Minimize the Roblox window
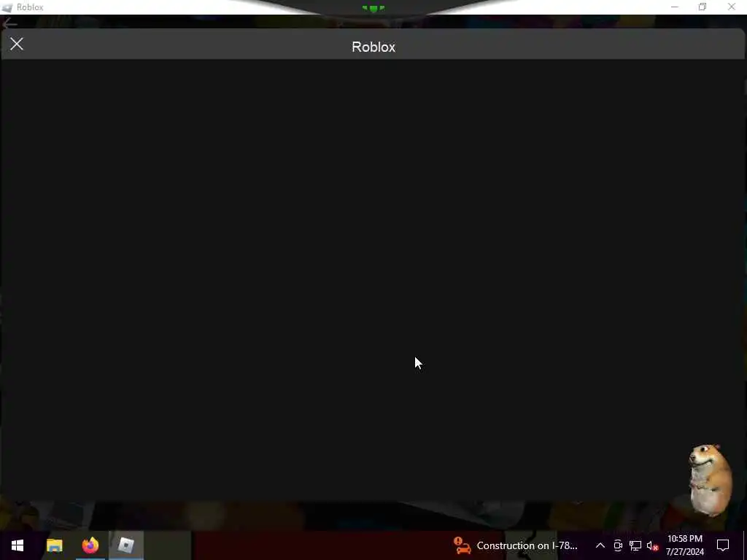The width and height of the screenshot is (747, 560). [675, 7]
